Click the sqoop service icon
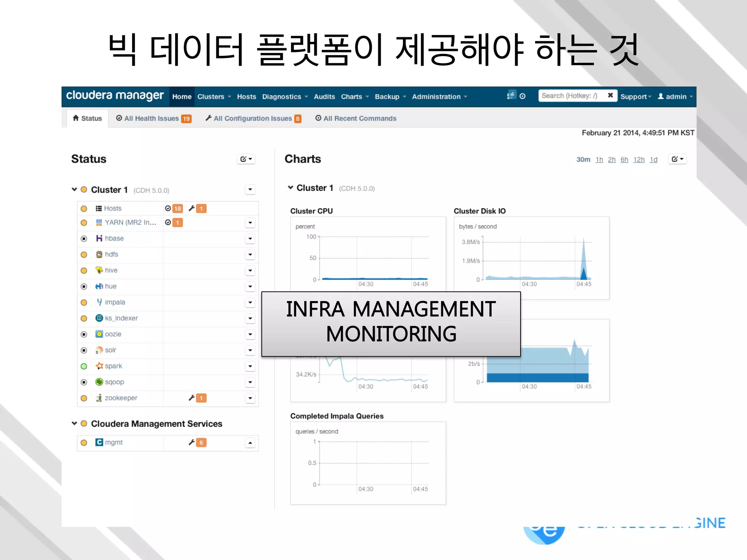Viewport: 747px width, 560px height. point(99,382)
